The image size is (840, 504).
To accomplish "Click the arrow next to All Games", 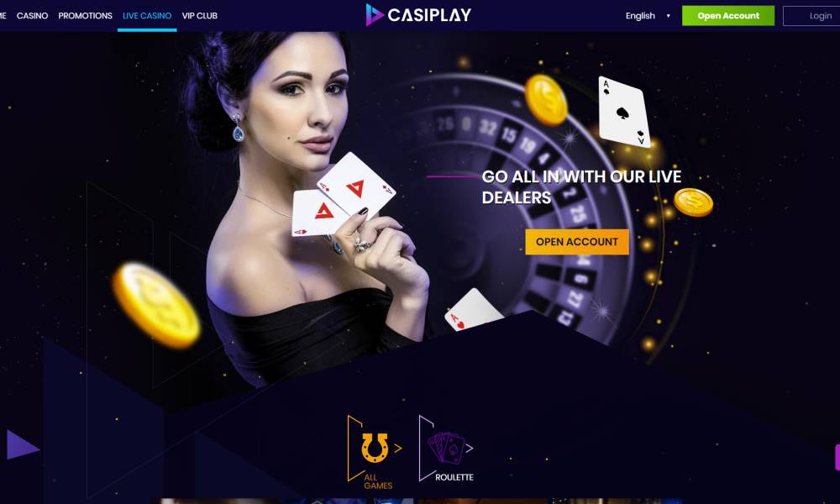I will point(398,449).
